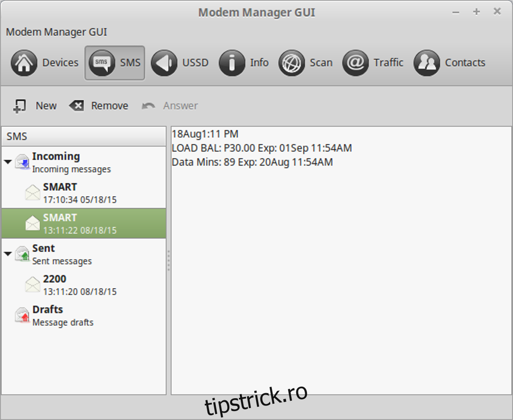Click inside the message text area
Image resolution: width=513 pixels, height=420 pixels.
(x=341, y=278)
